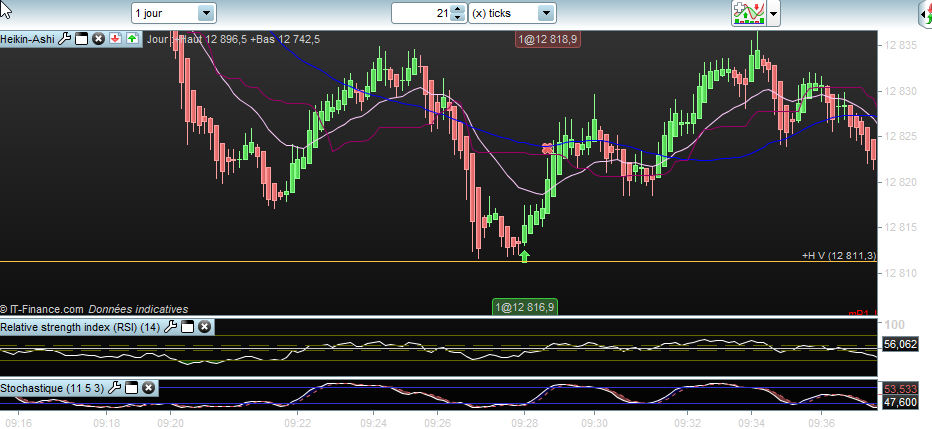Remove the Stochastique indicator panel
The width and height of the screenshot is (932, 429).
tap(149, 389)
